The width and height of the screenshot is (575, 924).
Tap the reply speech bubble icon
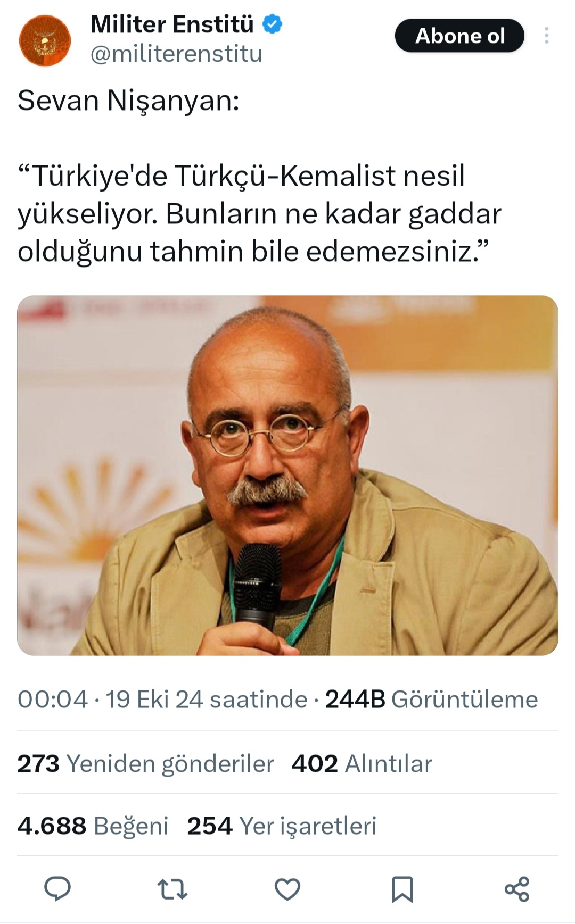57,889
